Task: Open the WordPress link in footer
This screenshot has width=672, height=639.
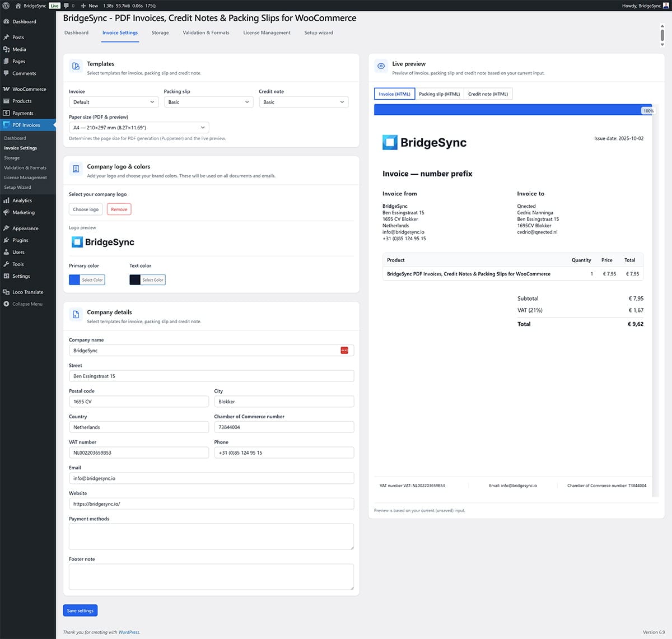Action: click(129, 632)
